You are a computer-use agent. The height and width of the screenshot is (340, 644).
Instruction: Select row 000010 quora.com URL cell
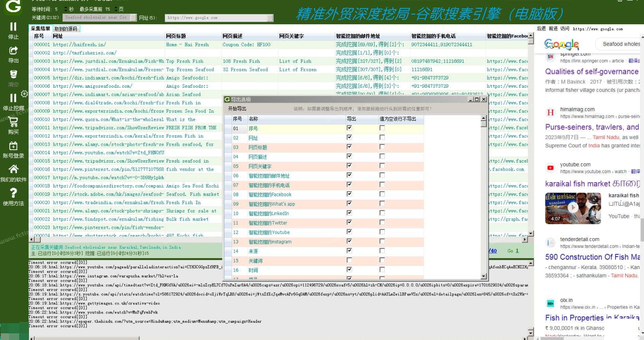coord(108,119)
